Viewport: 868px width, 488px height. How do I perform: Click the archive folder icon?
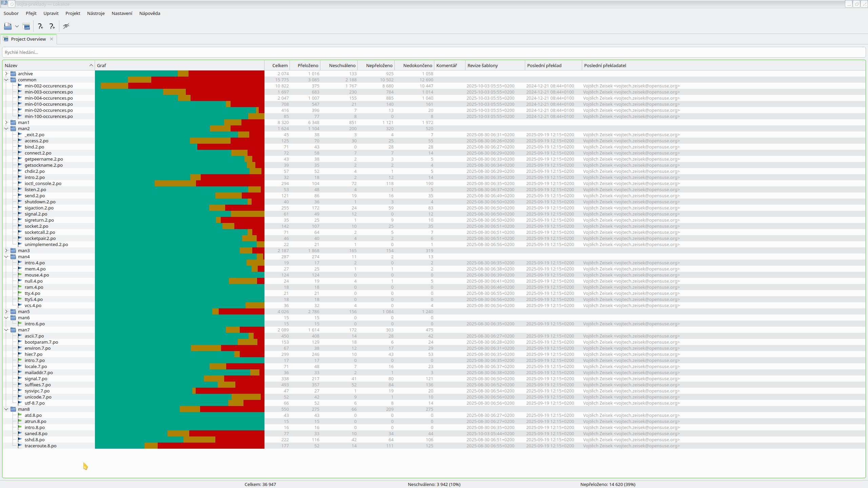(x=13, y=74)
